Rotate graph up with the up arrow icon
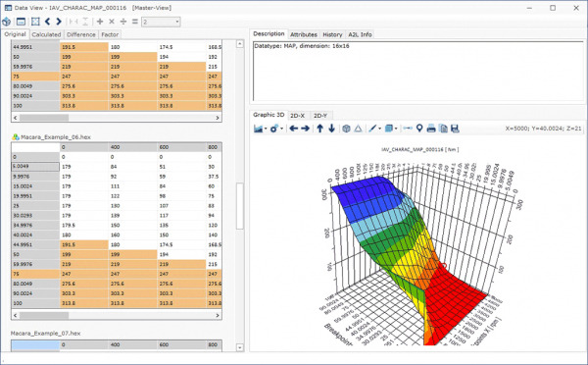The image size is (588, 365). [319, 129]
